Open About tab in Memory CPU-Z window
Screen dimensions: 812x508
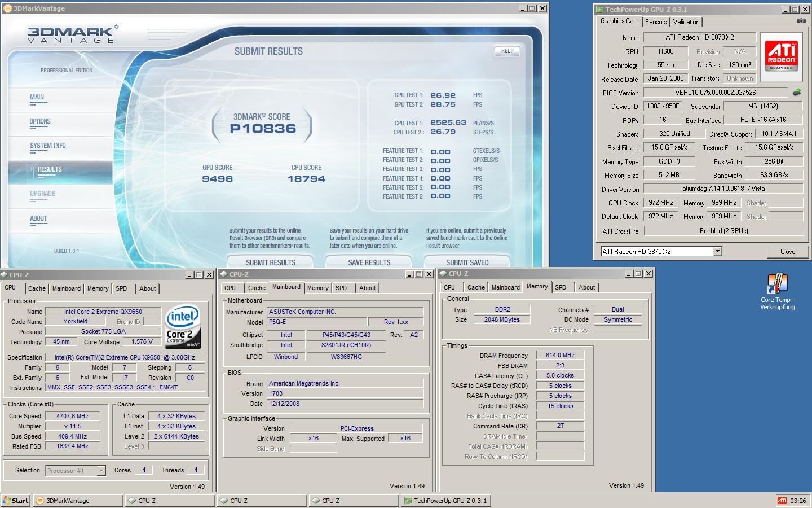click(x=586, y=287)
